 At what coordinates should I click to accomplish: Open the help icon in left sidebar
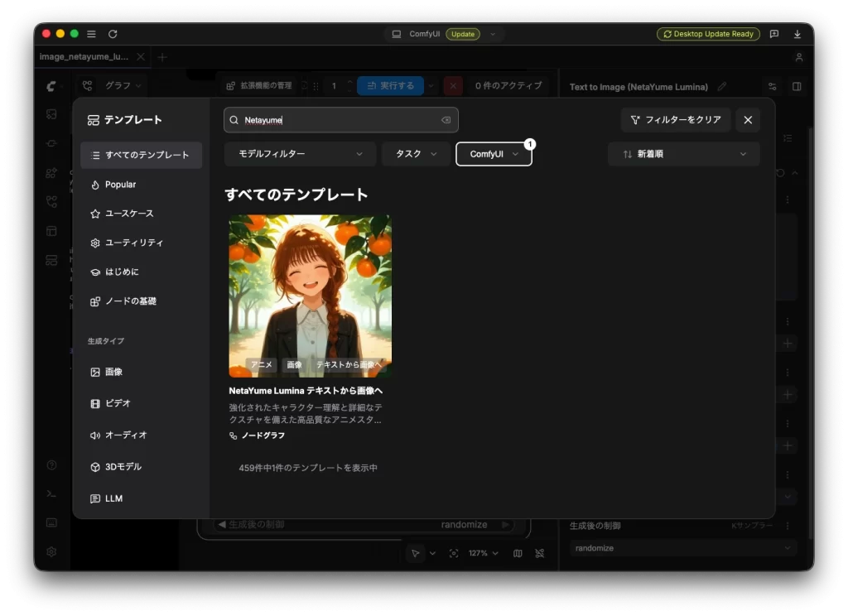click(51, 465)
